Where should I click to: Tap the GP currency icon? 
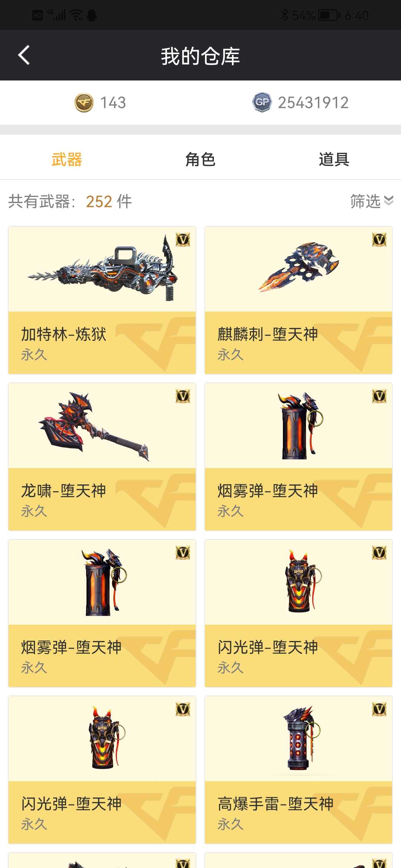click(262, 102)
